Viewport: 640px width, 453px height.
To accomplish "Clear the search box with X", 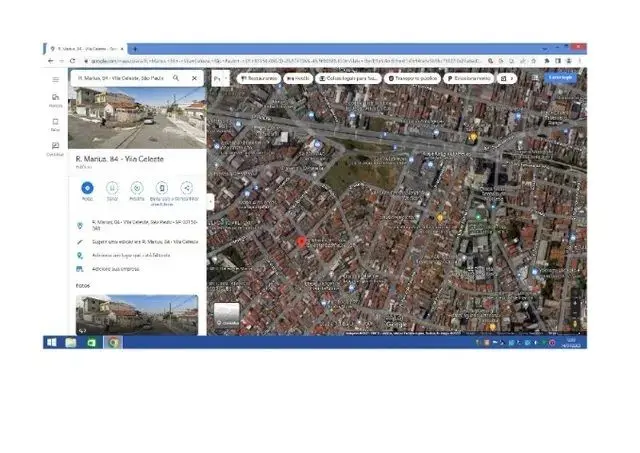I will click(194, 77).
